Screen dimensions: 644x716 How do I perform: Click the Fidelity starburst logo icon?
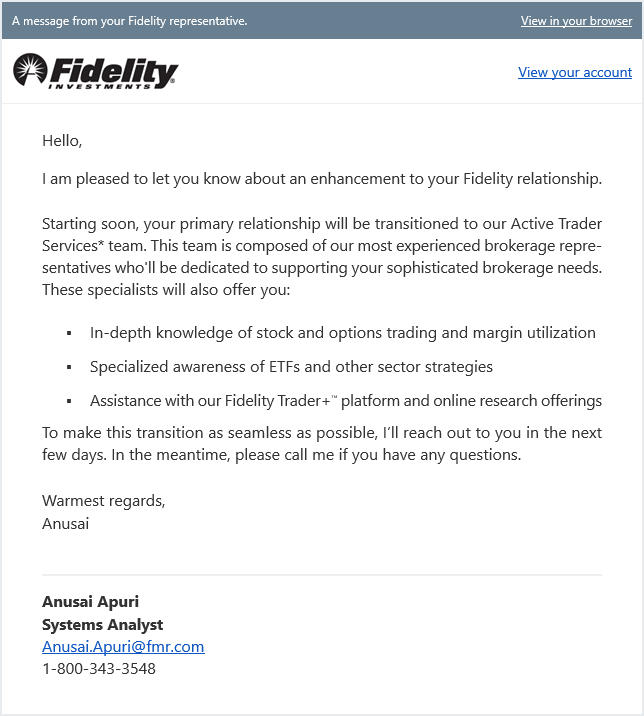click(x=29, y=70)
